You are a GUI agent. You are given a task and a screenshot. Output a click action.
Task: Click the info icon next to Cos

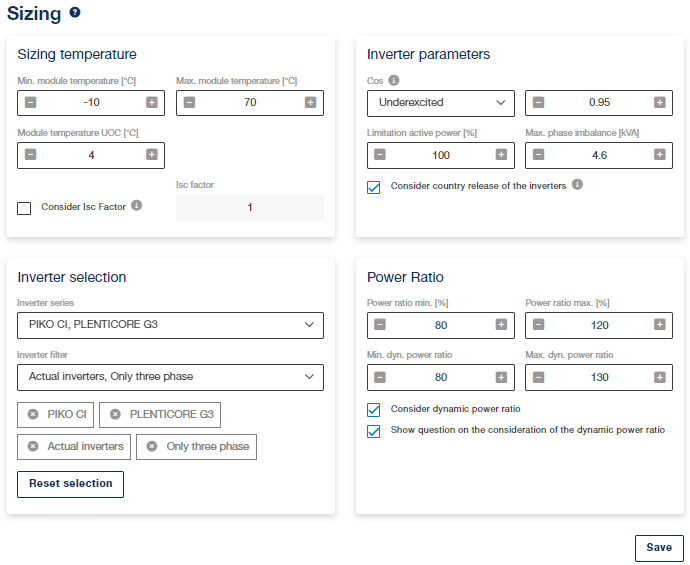tap(394, 80)
